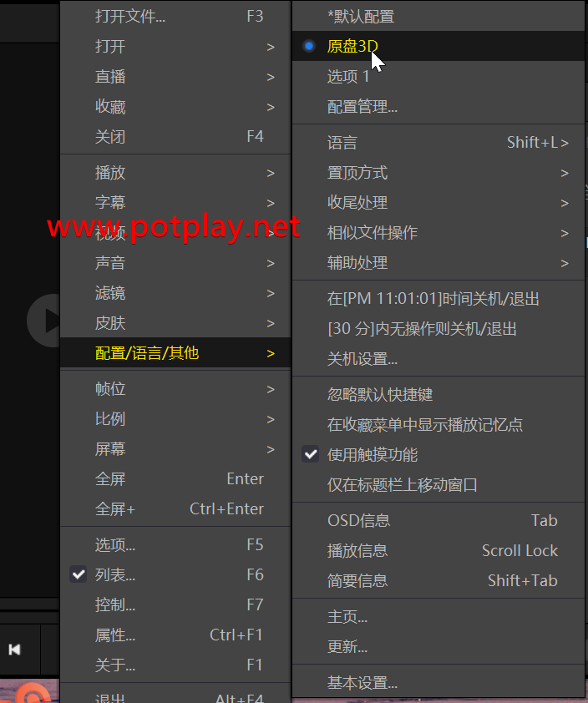Open the 主页... link
This screenshot has width=588, height=703.
pyautogui.click(x=438, y=617)
